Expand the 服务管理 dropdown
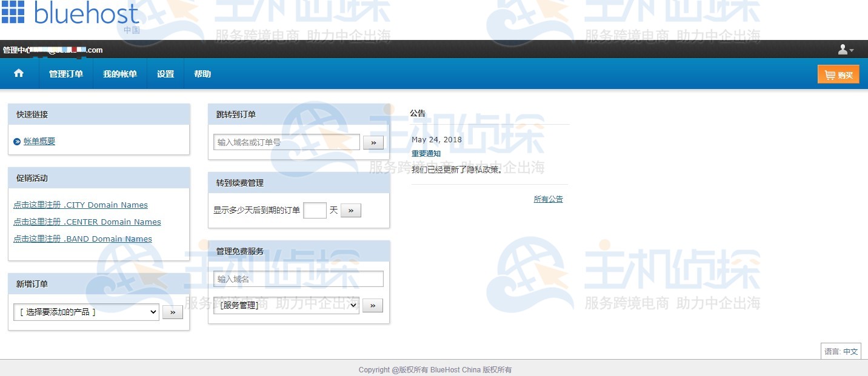 coord(285,305)
